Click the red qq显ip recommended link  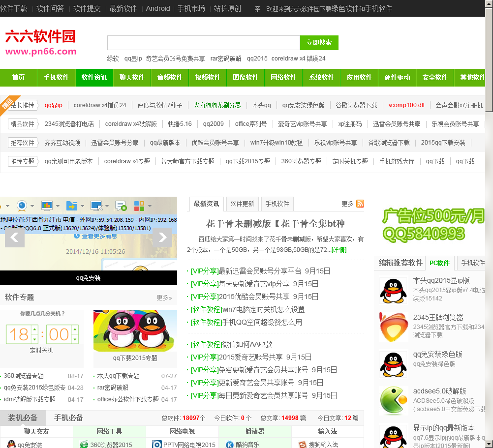(x=54, y=105)
